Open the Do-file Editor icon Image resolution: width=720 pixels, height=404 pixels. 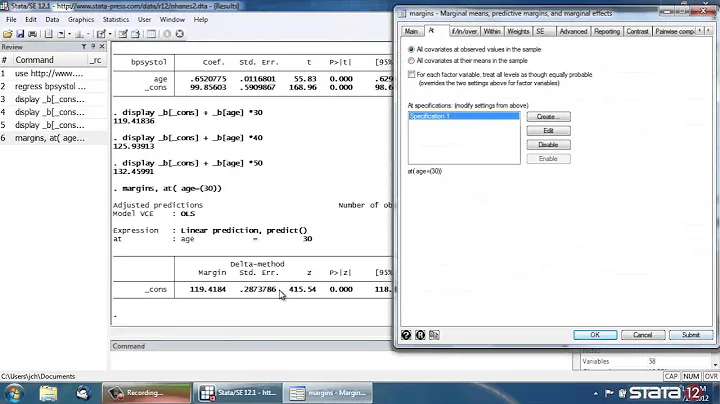(101, 34)
